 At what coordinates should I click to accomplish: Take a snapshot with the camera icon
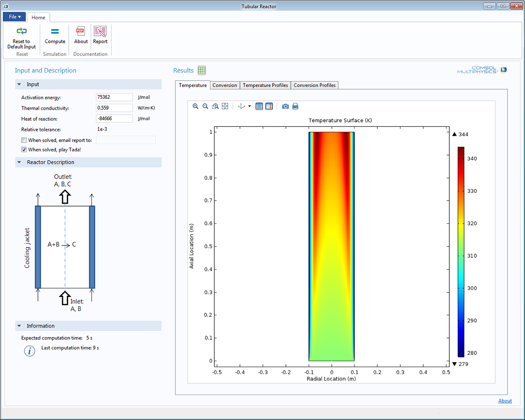285,106
